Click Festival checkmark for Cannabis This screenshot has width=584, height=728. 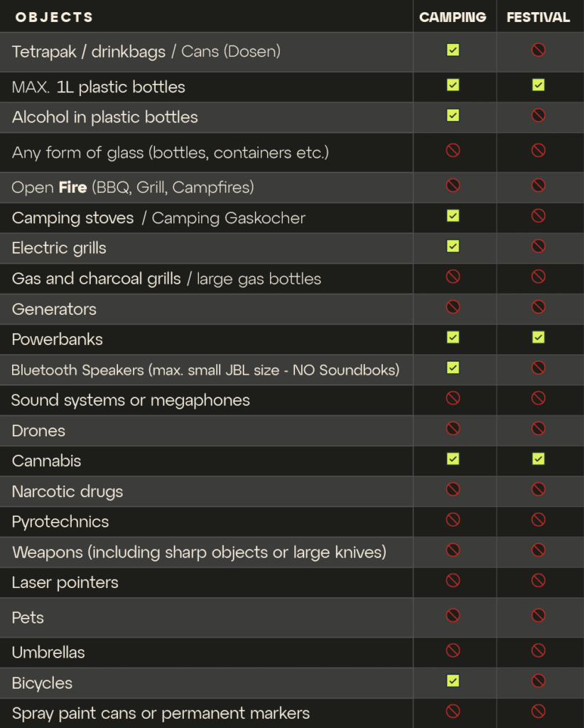(x=538, y=459)
